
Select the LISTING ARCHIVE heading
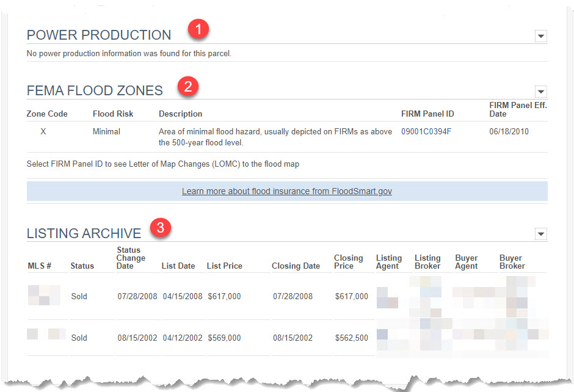pyautogui.click(x=84, y=233)
